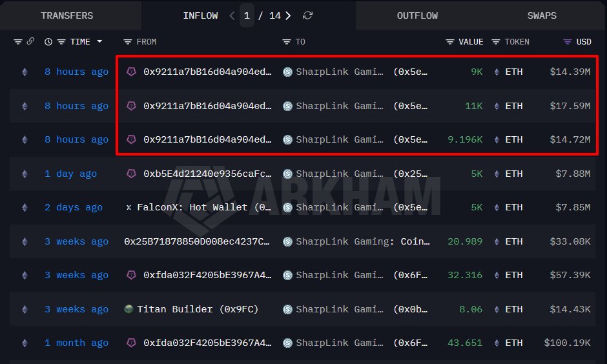The height and width of the screenshot is (364, 607).
Task: Click the $14.39M USD value
Action: [x=570, y=72]
